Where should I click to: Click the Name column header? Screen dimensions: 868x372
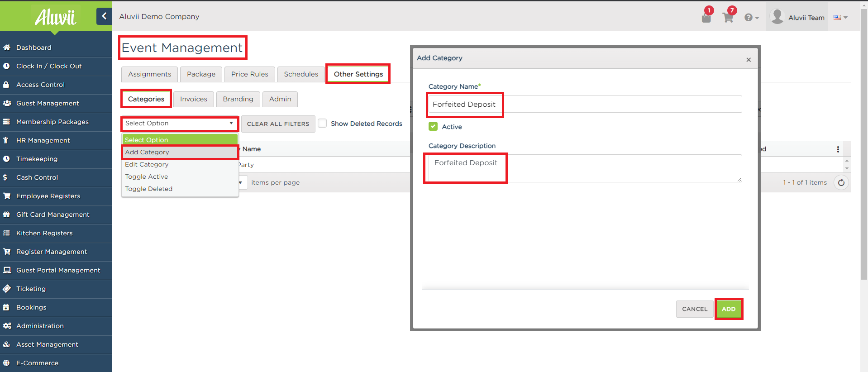[252, 149]
